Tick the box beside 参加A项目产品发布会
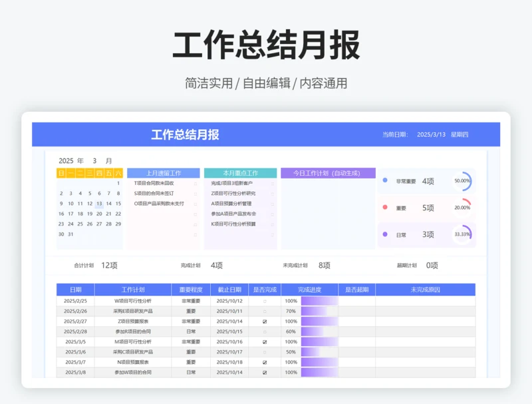 tap(273, 214)
